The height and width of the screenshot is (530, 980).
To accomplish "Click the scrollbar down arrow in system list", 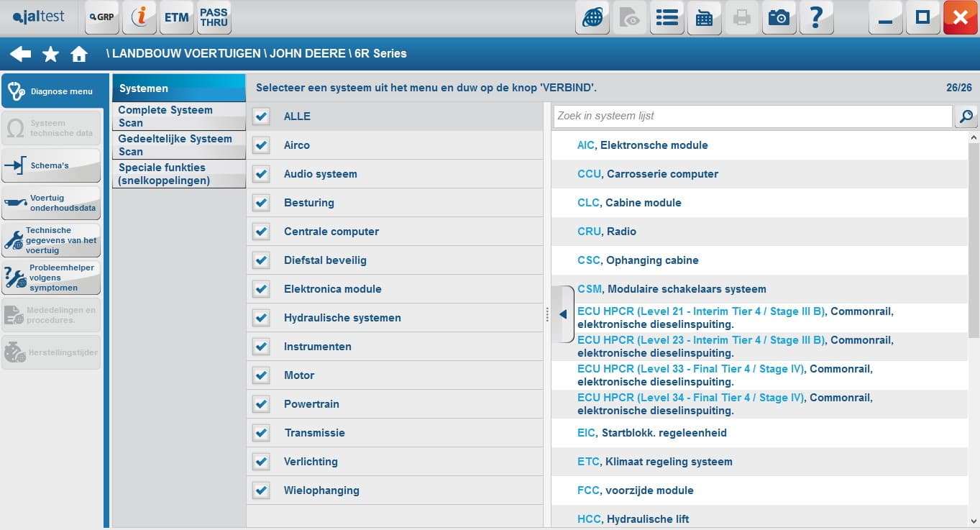I will pyautogui.click(x=974, y=521).
